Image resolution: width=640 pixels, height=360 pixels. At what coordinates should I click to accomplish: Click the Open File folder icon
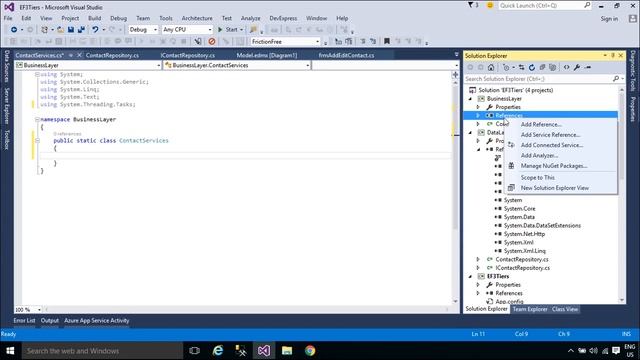(x=60, y=30)
